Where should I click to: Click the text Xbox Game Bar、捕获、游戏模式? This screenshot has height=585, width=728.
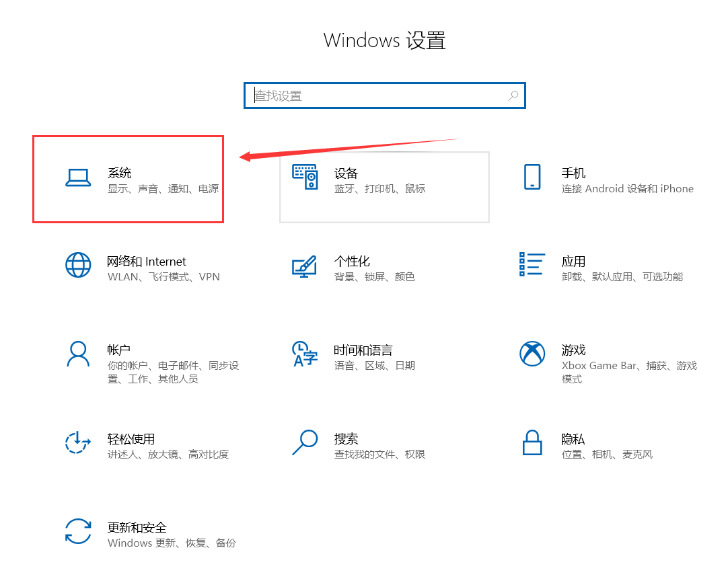pyautogui.click(x=629, y=372)
